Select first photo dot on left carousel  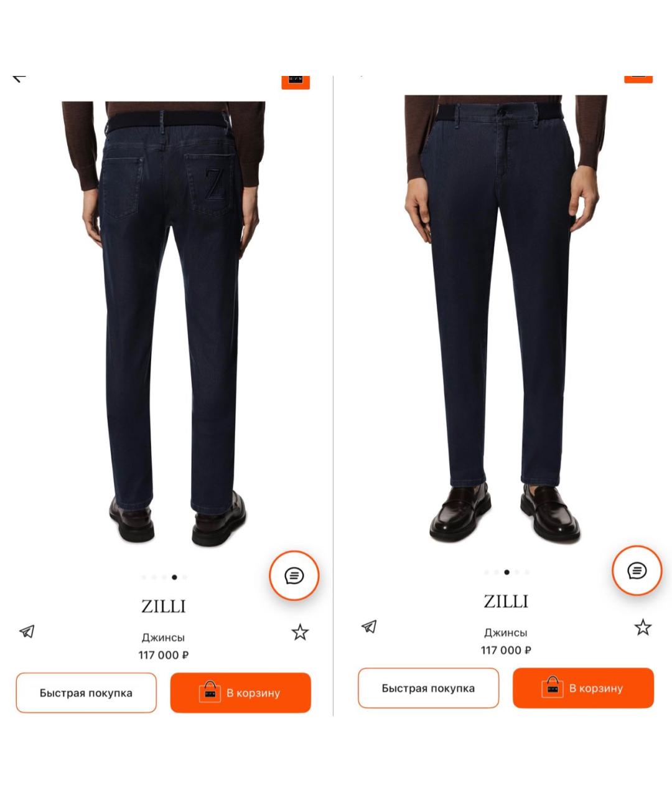(x=144, y=577)
